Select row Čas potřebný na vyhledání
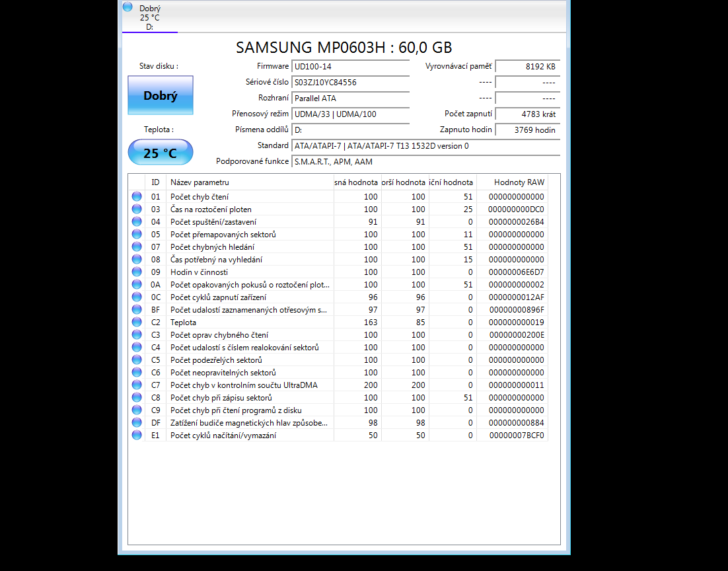This screenshot has width=728, height=571. [338, 259]
